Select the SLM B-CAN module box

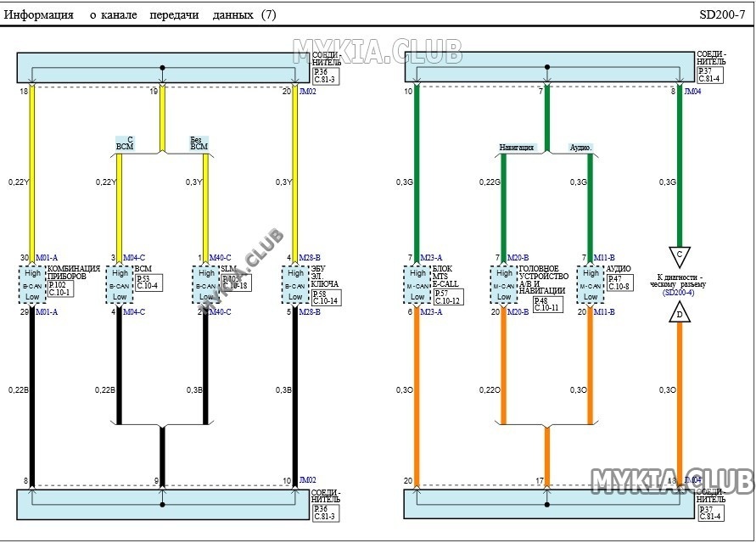pyautogui.click(x=206, y=285)
